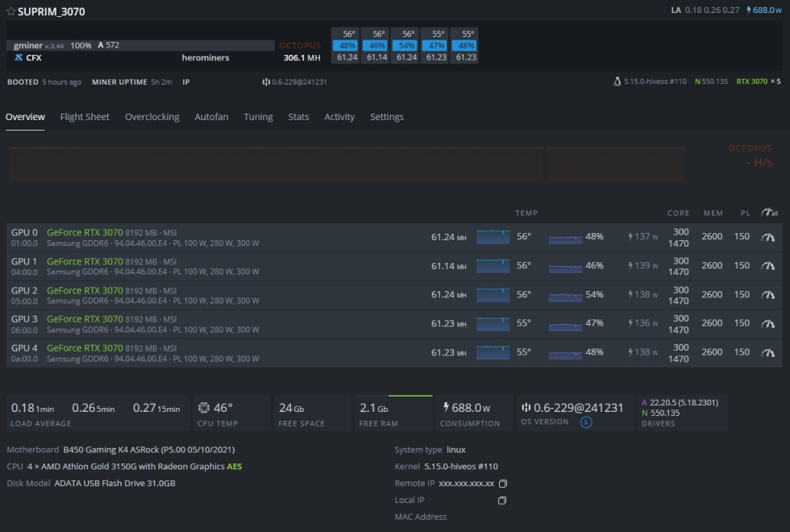Open overclock tuning for GPU 1
Viewport: 790px width, 532px height.
pyautogui.click(x=767, y=266)
